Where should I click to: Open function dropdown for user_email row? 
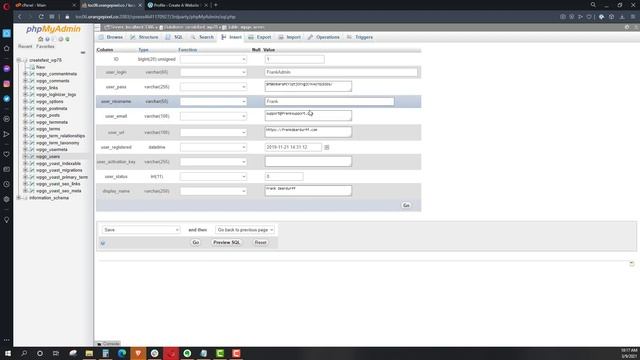click(213, 116)
